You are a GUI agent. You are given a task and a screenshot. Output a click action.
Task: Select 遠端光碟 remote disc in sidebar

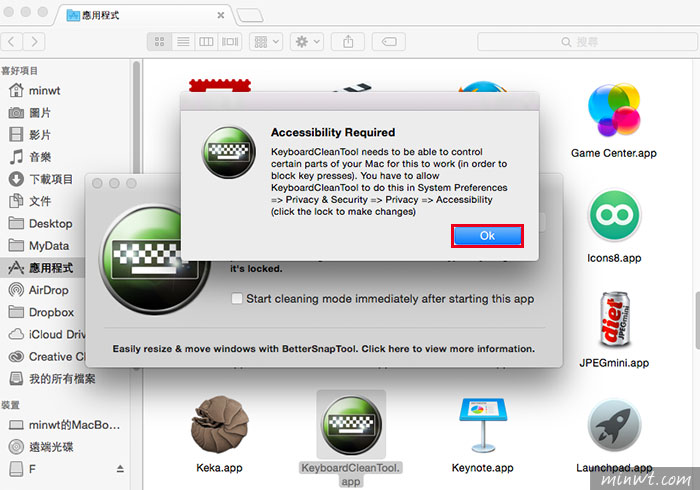(41, 447)
